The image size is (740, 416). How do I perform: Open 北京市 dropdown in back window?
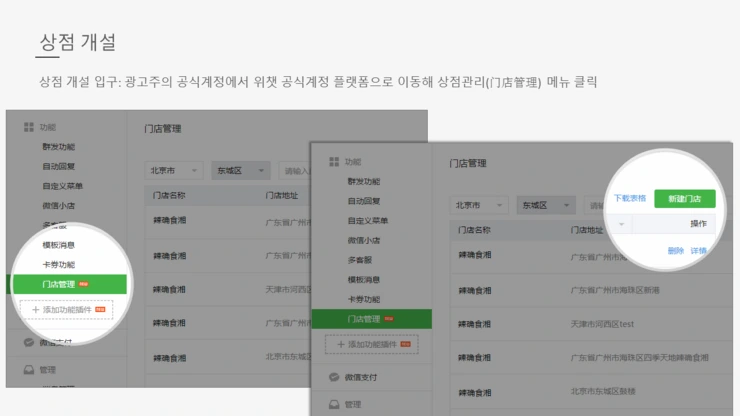pyautogui.click(x=174, y=170)
